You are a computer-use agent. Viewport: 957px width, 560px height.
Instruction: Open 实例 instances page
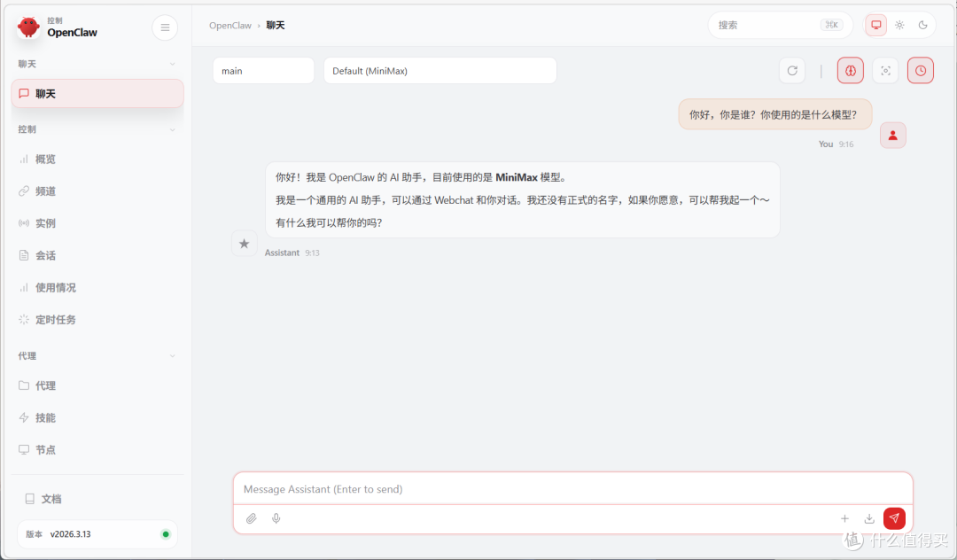(97, 223)
